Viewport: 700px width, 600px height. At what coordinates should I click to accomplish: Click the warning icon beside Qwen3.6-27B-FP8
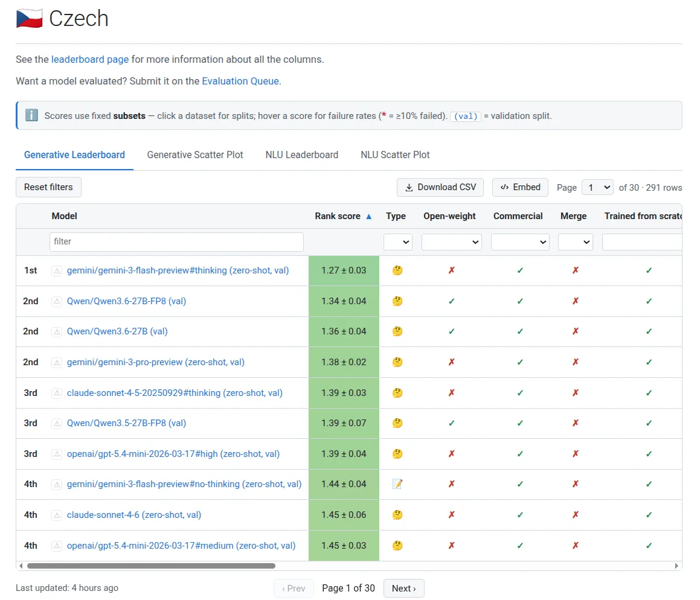click(x=57, y=302)
